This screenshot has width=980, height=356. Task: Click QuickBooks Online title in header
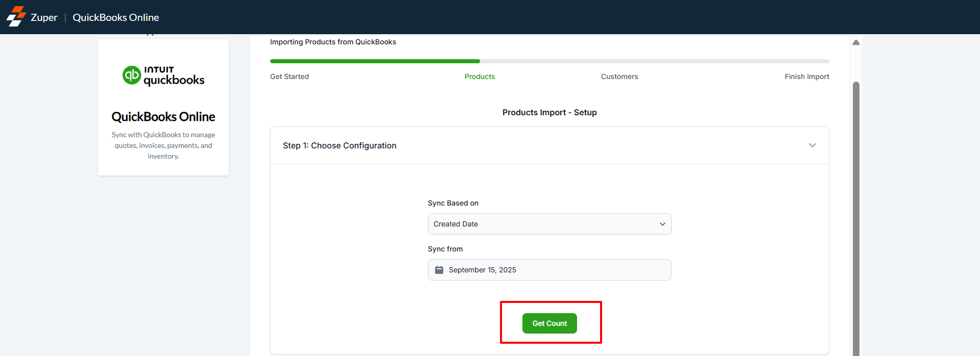tap(116, 17)
